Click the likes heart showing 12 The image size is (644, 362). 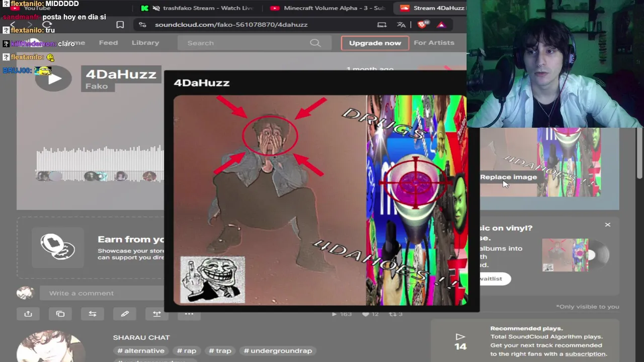click(370, 314)
